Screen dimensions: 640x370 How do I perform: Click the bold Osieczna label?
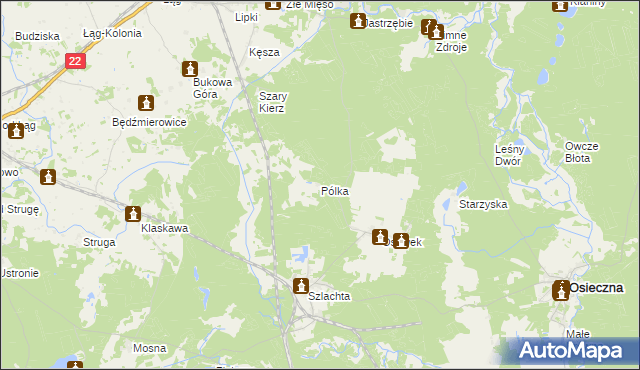(x=596, y=288)
